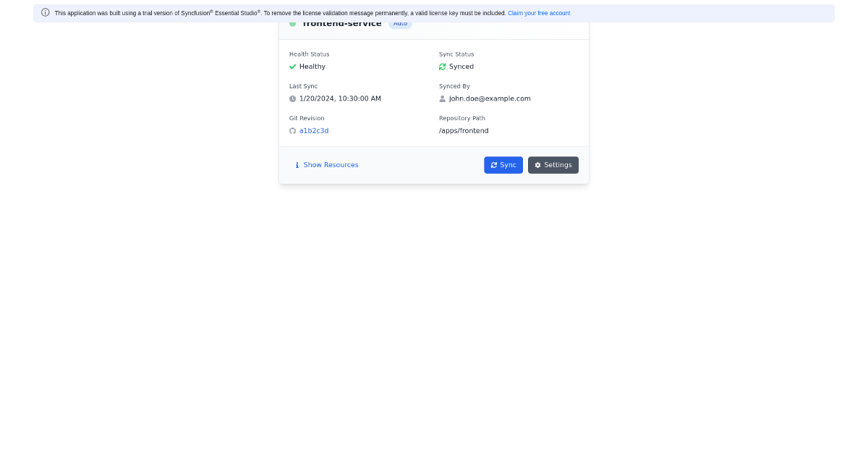This screenshot has height=456, width=868.
Task: Open the a1b2c3d git revision link
Action: (314, 130)
